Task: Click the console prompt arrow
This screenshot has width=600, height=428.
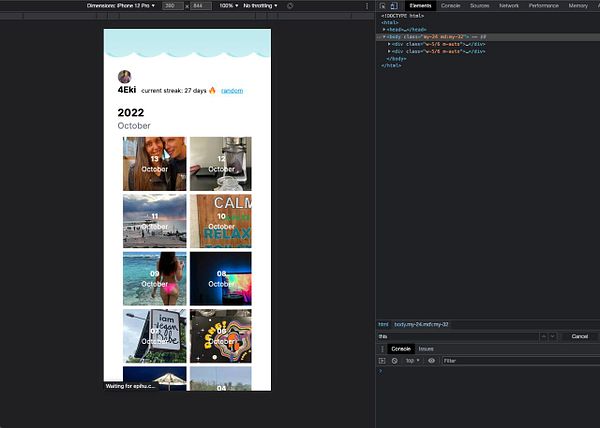Action: [x=380, y=371]
